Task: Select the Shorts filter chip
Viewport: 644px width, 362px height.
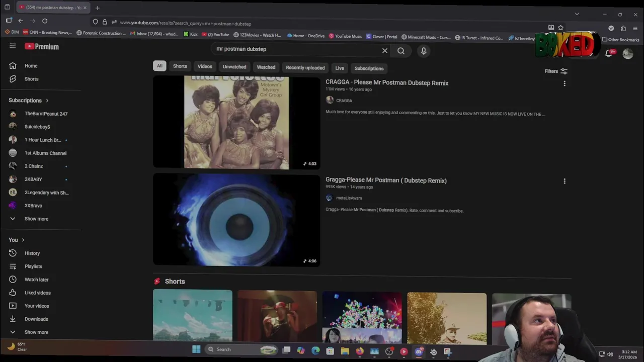Action: [180, 66]
